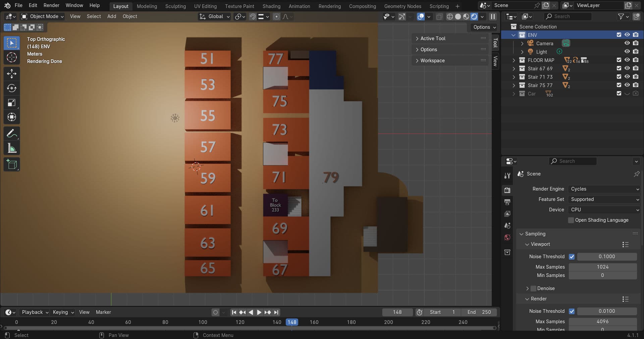Select the Annotate tool
This screenshot has height=339, width=644.
click(x=12, y=133)
